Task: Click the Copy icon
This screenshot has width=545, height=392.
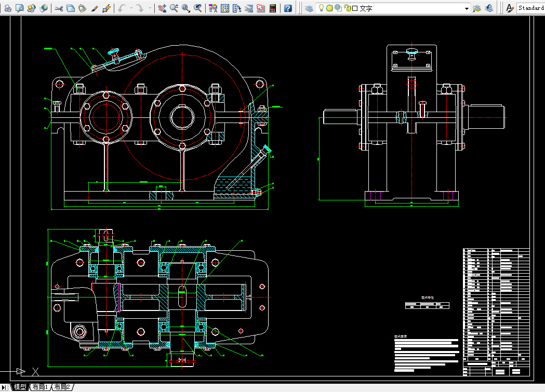Action: point(71,8)
